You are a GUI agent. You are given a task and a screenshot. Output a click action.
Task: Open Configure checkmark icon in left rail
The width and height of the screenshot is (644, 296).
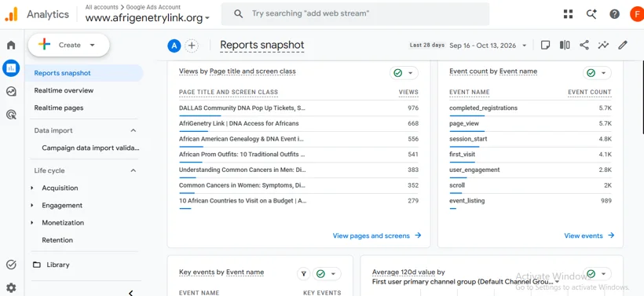11,265
